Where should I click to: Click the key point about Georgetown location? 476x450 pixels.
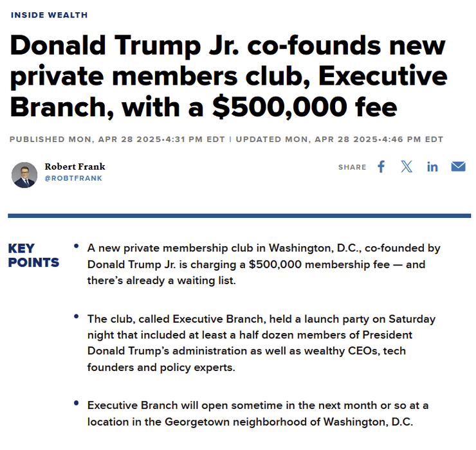(257, 413)
